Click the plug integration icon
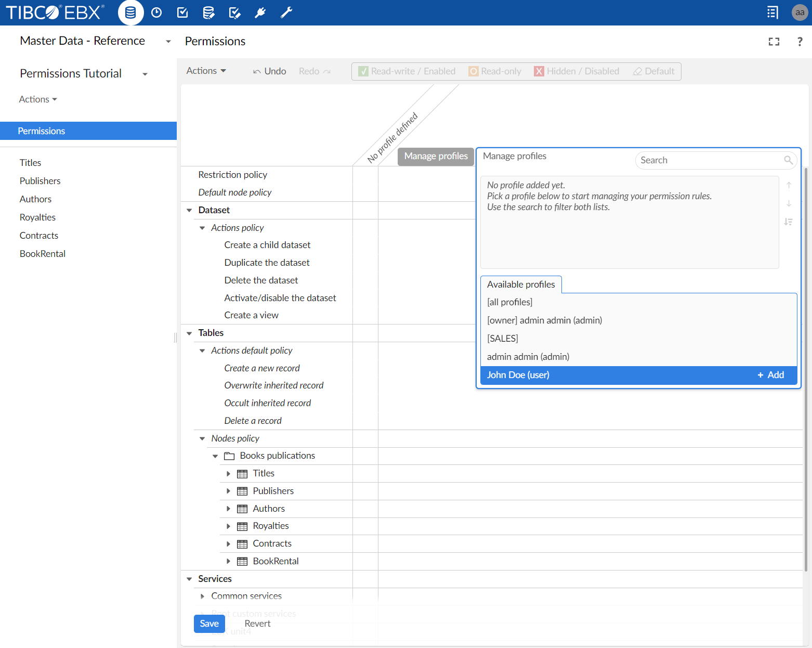812x648 pixels. (260, 12)
